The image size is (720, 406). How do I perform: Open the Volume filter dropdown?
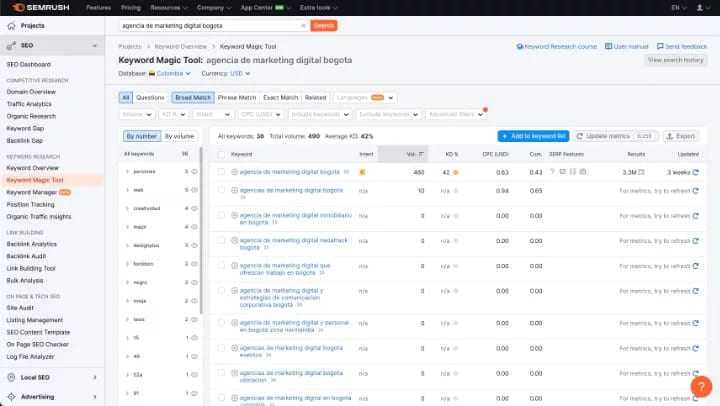tap(136, 114)
